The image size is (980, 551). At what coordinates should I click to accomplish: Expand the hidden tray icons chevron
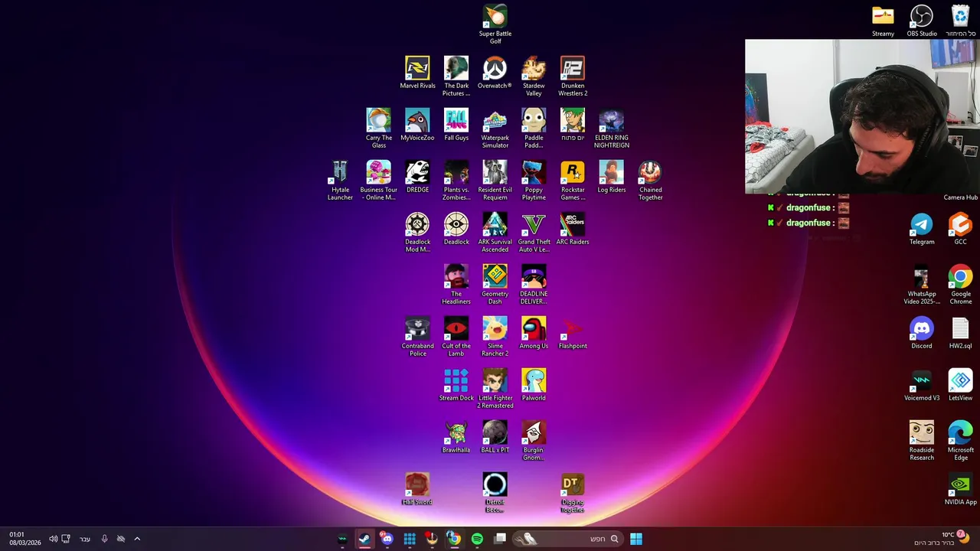pyautogui.click(x=137, y=539)
